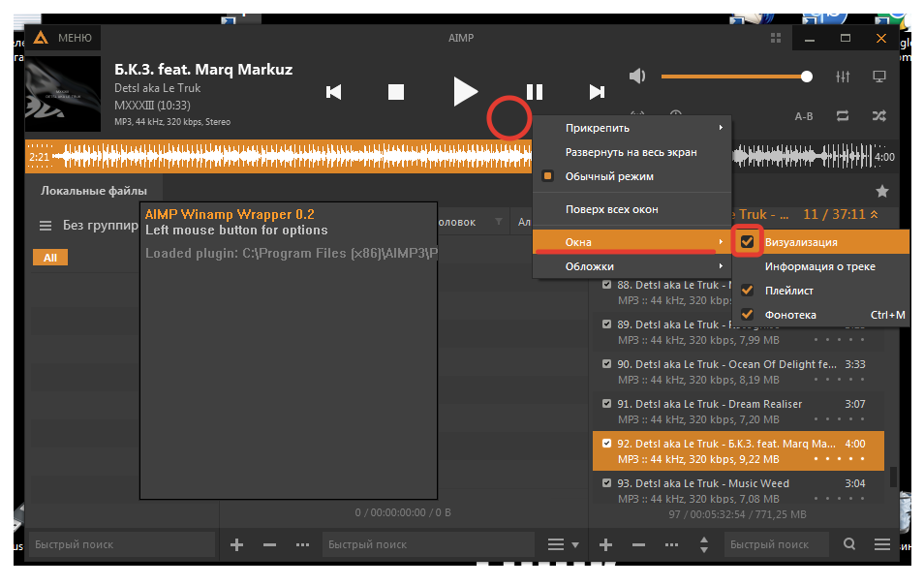This screenshot has width=924, height=586.
Task: Toggle shuffle playback mode
Action: (x=879, y=116)
